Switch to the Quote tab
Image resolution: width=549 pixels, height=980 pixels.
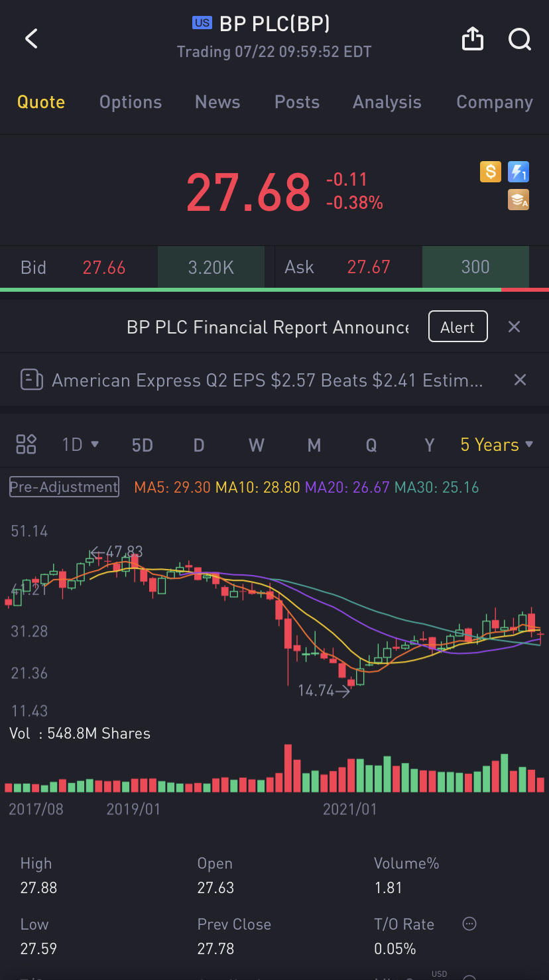tap(41, 102)
